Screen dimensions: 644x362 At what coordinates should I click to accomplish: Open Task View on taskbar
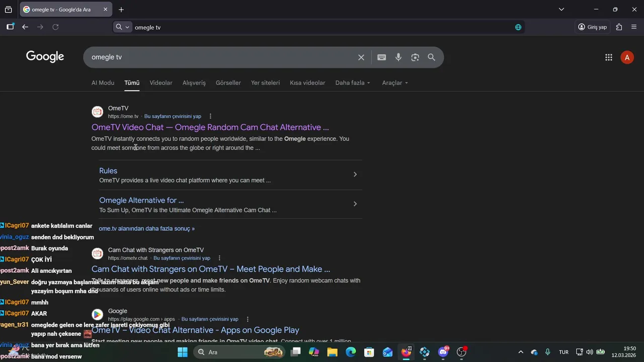tap(296, 352)
